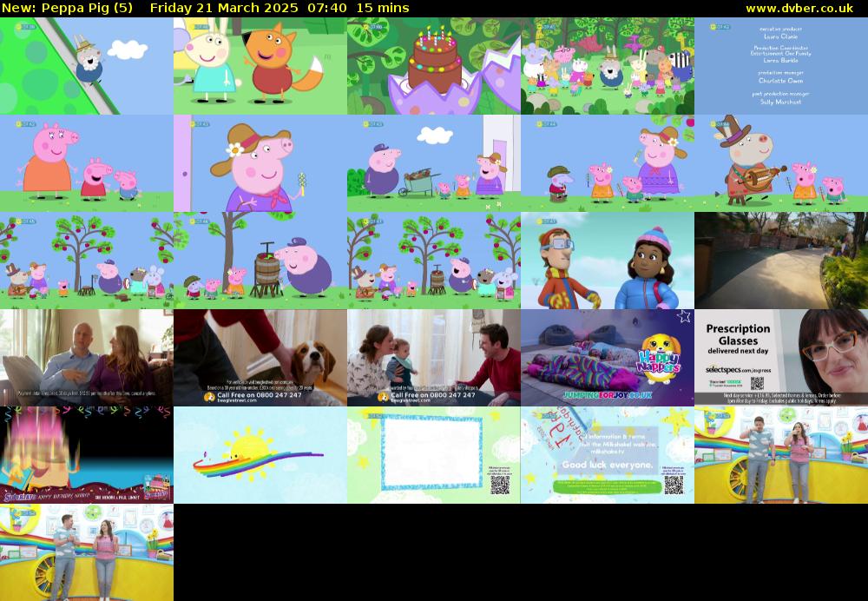Select thumbnail of sun with rainbow ribbon
This screenshot has height=601, width=868.
pyautogui.click(x=260, y=455)
